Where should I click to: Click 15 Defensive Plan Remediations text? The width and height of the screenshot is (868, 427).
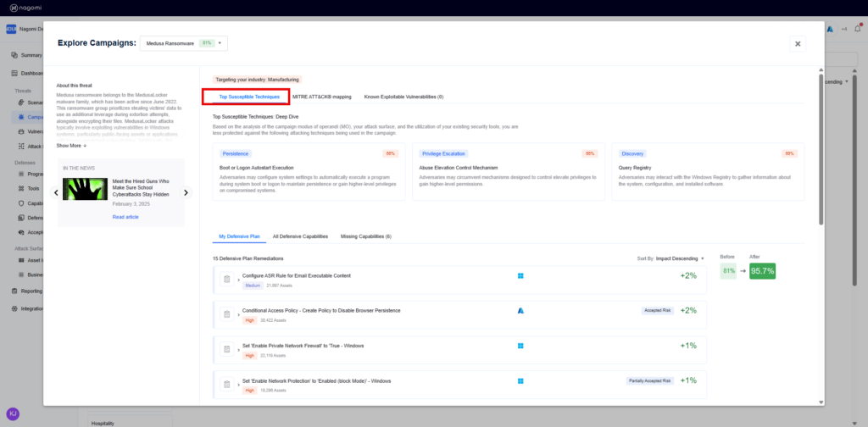(x=248, y=258)
